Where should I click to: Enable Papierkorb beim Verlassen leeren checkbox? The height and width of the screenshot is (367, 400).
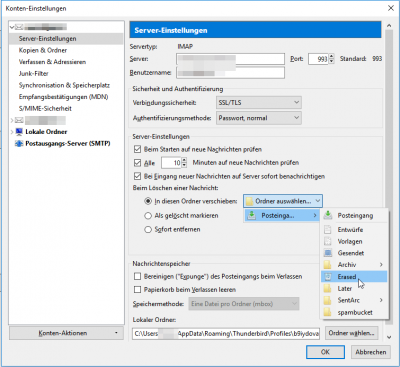(x=137, y=290)
